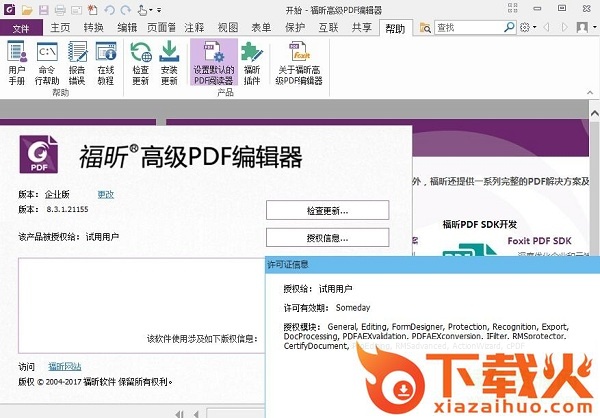Viewport: 600px width, 418px height.
Task: Expand user account dropdown arrow
Action: coord(594,28)
